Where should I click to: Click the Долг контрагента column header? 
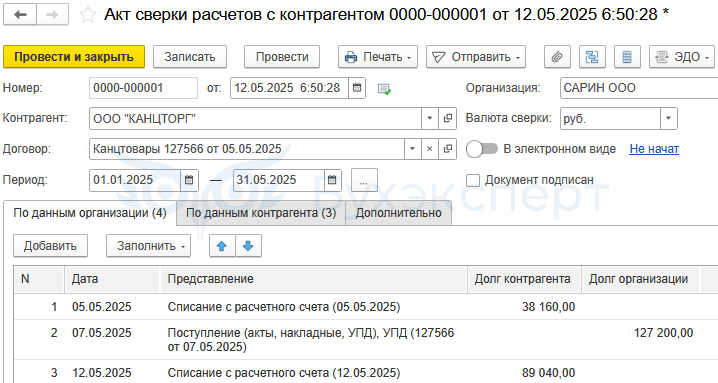[524, 279]
